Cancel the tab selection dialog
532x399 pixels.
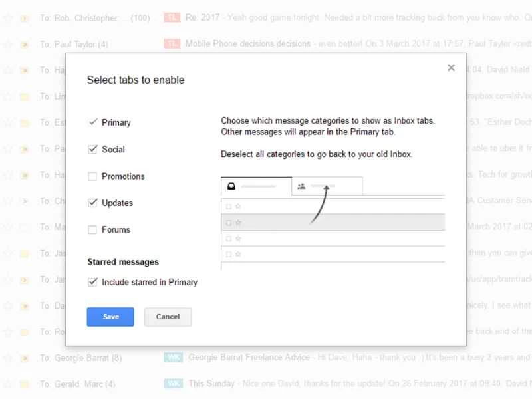(168, 317)
